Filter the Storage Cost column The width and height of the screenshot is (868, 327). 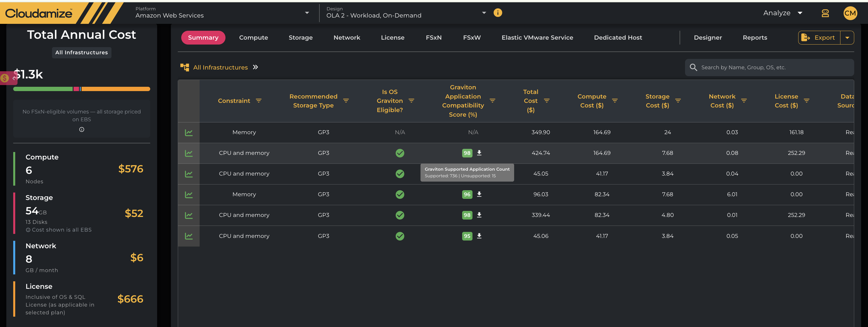[678, 101]
